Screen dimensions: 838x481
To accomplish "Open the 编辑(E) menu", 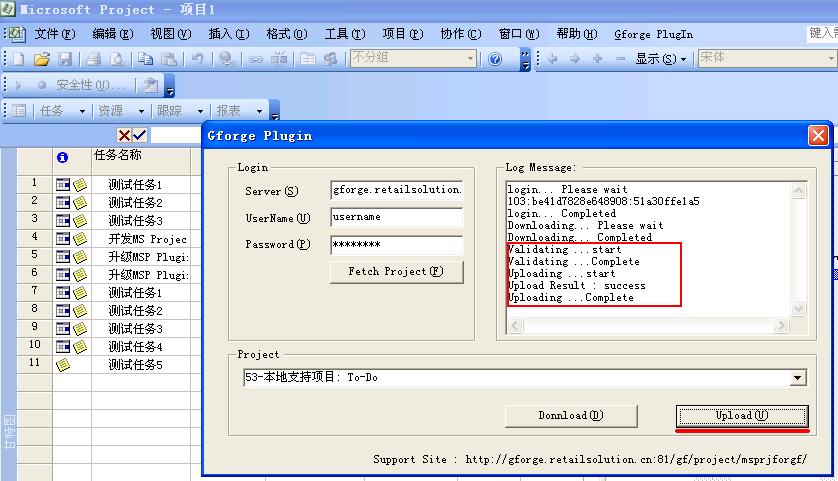I will (x=113, y=34).
